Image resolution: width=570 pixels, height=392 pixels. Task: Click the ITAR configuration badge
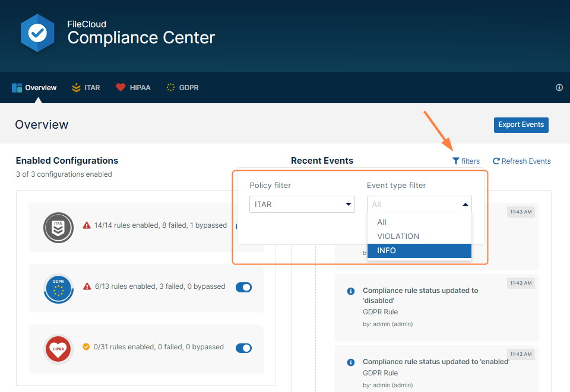point(59,228)
